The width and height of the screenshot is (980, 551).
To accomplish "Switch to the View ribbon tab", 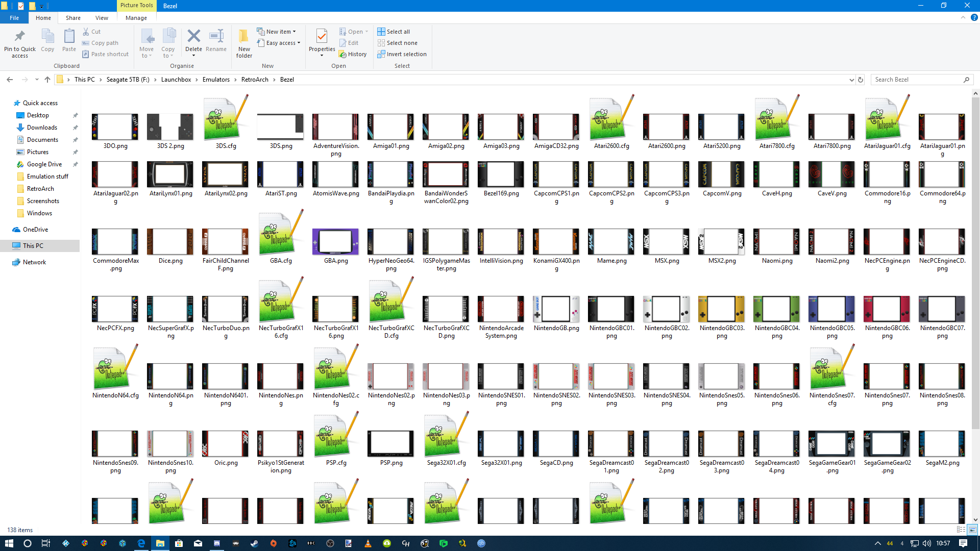I will coord(102,18).
